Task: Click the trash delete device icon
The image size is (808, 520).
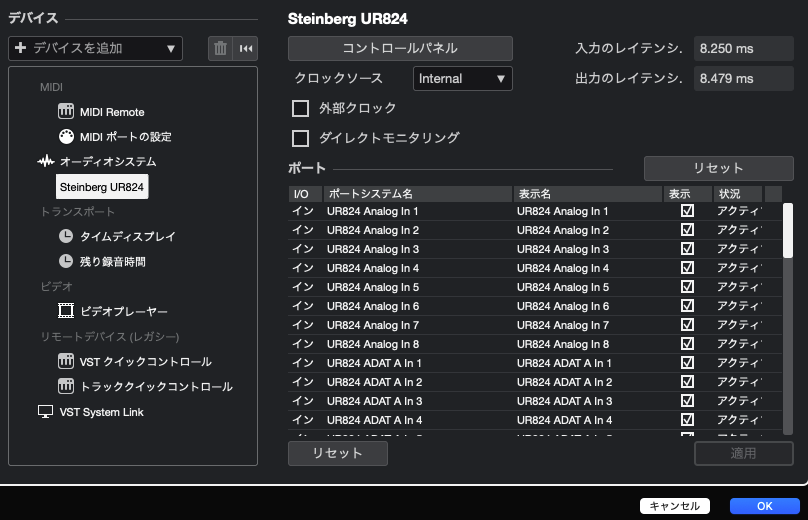Action: click(x=221, y=48)
